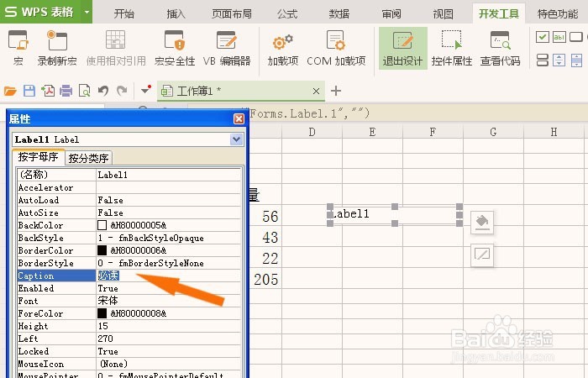Open the 视图 ribbon tab

[444, 14]
